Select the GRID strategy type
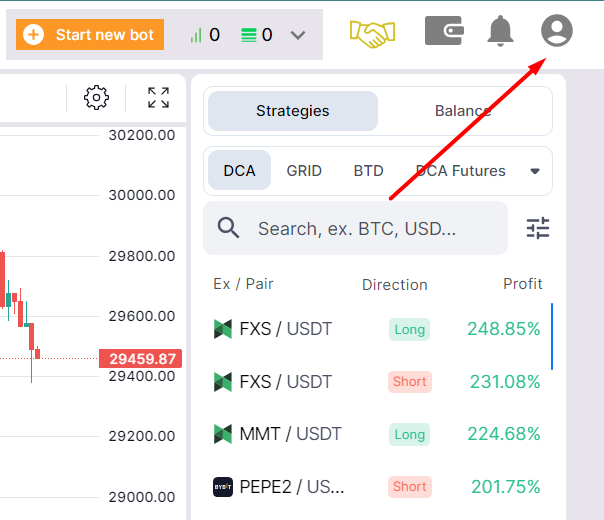This screenshot has height=520, width=604. pos(304,171)
